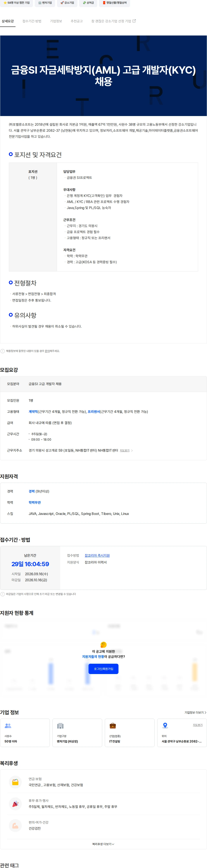Click the 학력무관 text

point(34,502)
